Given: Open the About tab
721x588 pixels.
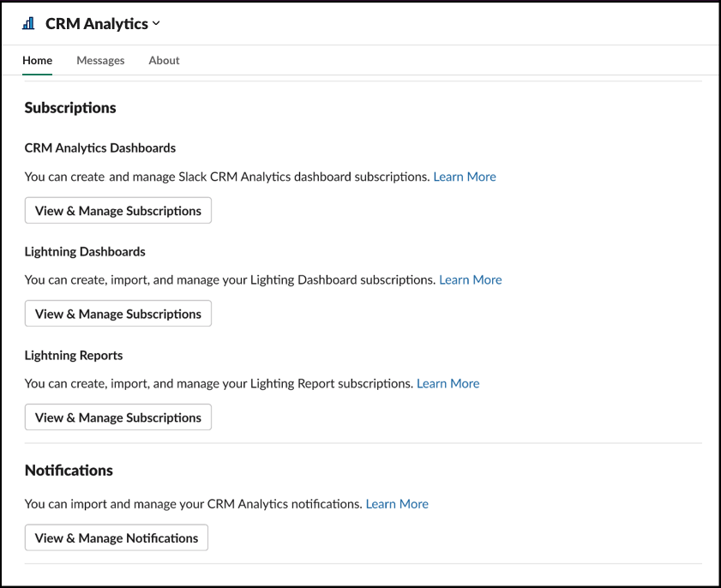Looking at the screenshot, I should pyautogui.click(x=164, y=60).
